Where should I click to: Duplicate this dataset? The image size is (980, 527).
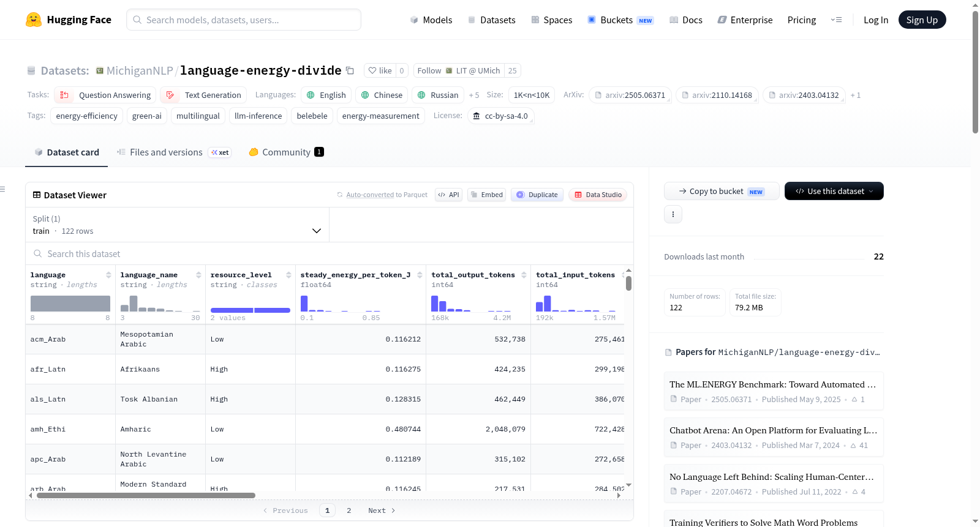537,195
